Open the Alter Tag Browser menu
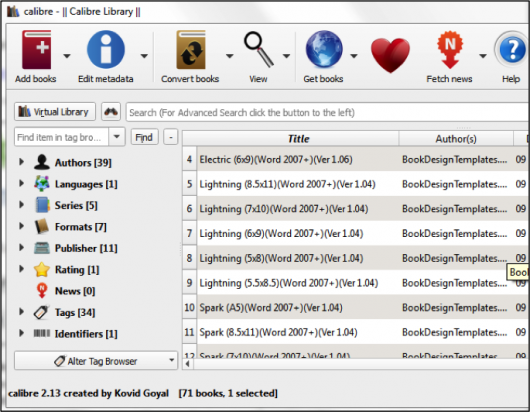Screen dimensions: 530x412 click(x=96, y=361)
